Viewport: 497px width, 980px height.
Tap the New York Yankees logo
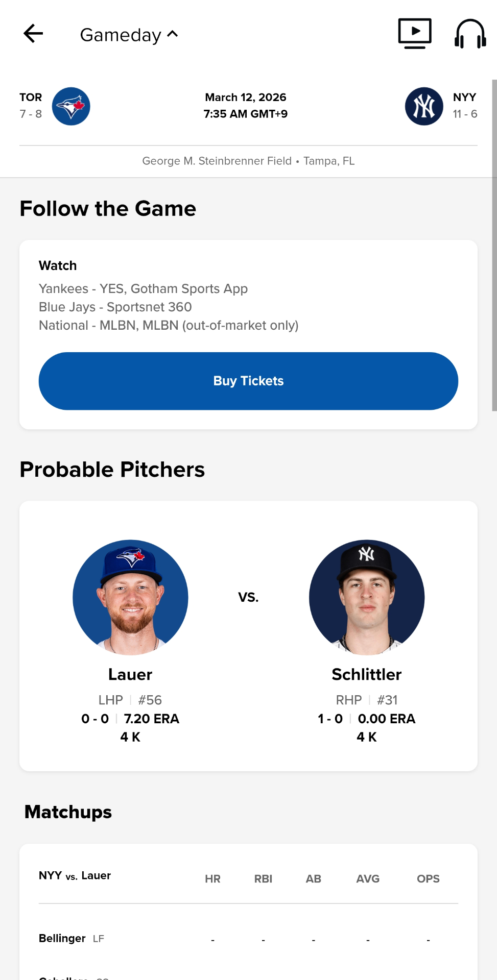coord(424,106)
